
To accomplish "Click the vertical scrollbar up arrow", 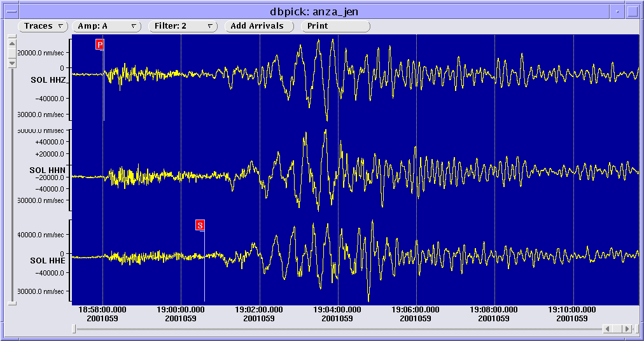I will pos(12,44).
